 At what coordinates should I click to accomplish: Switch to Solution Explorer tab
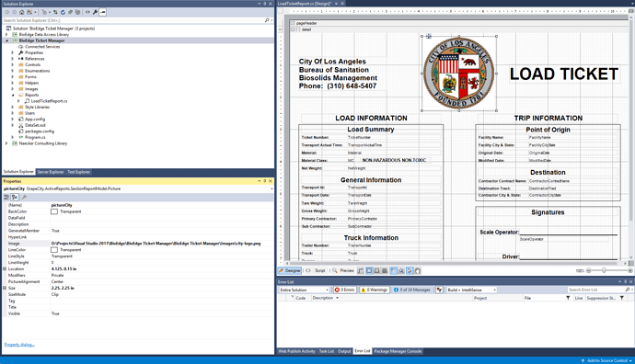coord(18,172)
